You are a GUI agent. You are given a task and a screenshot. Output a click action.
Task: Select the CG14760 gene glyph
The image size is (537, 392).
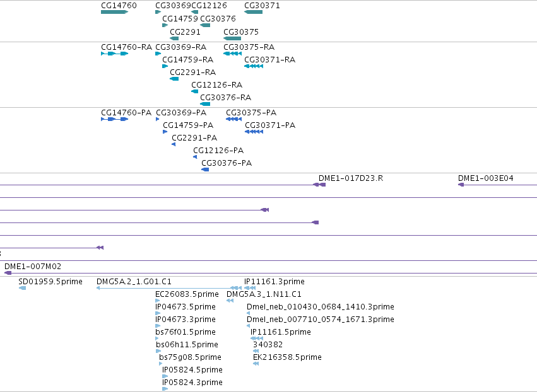(114, 12)
